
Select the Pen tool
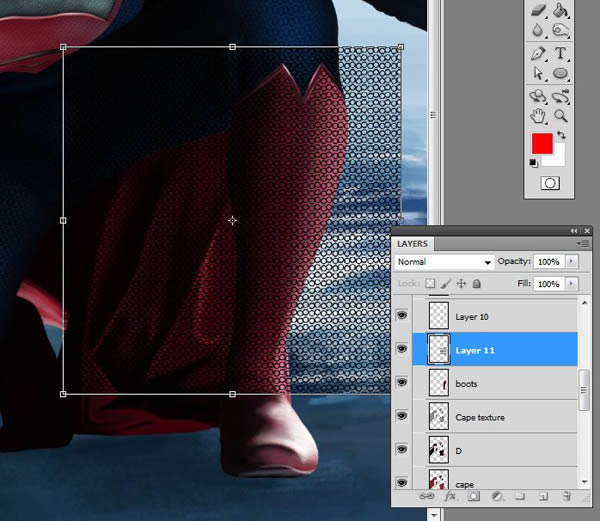(538, 53)
